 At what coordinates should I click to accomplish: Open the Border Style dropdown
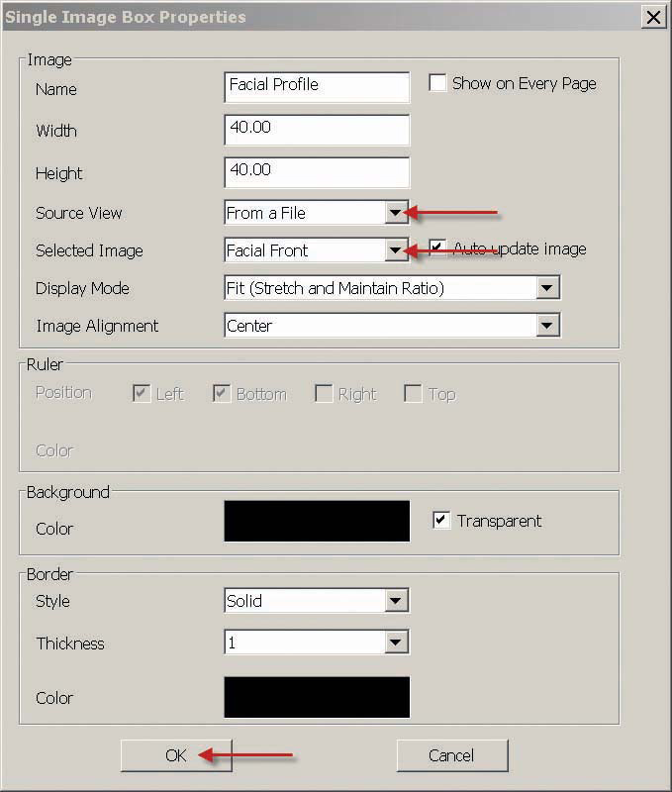click(x=396, y=601)
